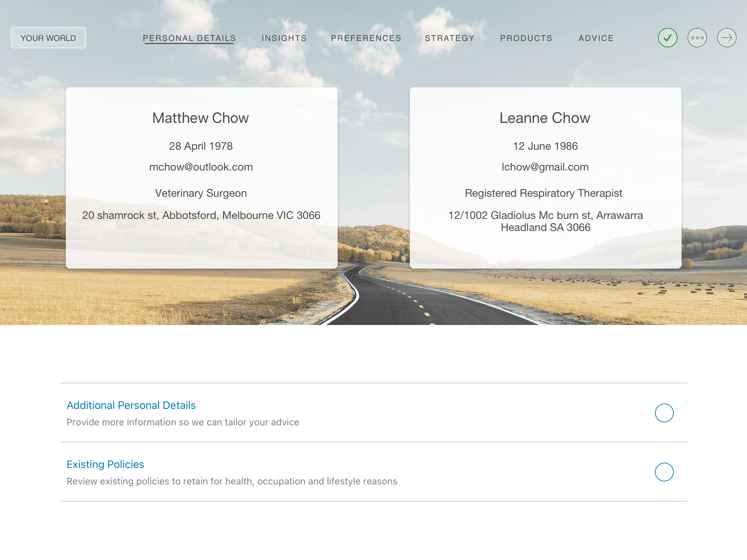This screenshot has width=747, height=560.
Task: Open the Existing Policies link
Action: (105, 464)
